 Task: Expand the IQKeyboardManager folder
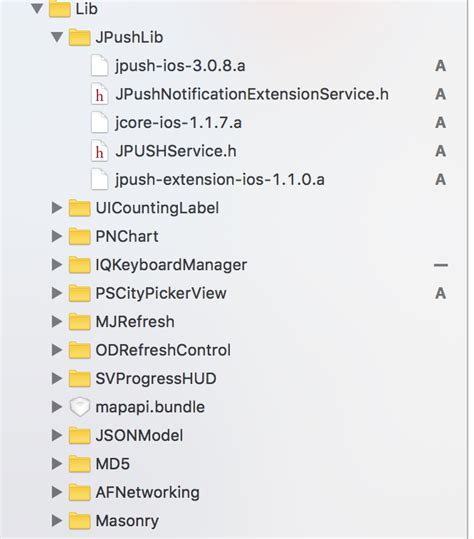point(57,265)
